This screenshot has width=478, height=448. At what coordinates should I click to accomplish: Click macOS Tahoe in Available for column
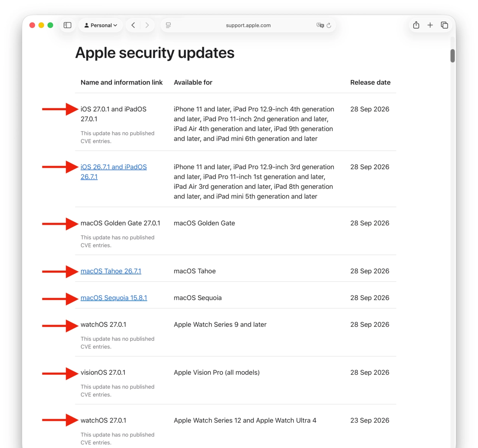[x=195, y=271]
